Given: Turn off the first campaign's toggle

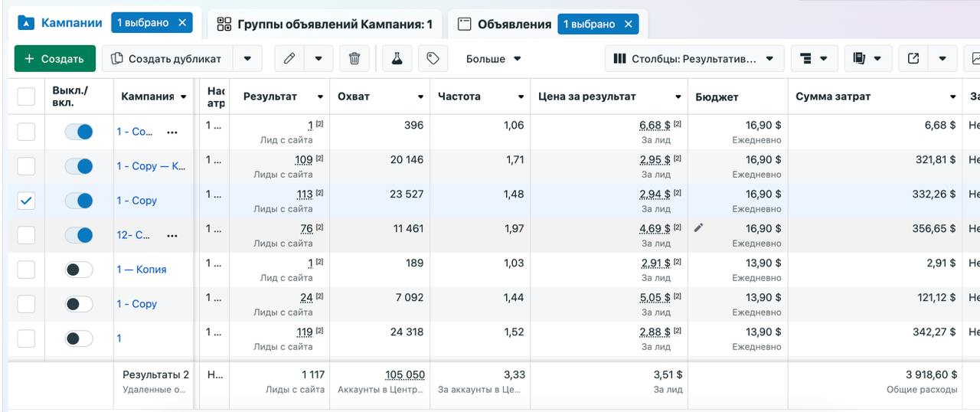Looking at the screenshot, I should pyautogui.click(x=78, y=132).
